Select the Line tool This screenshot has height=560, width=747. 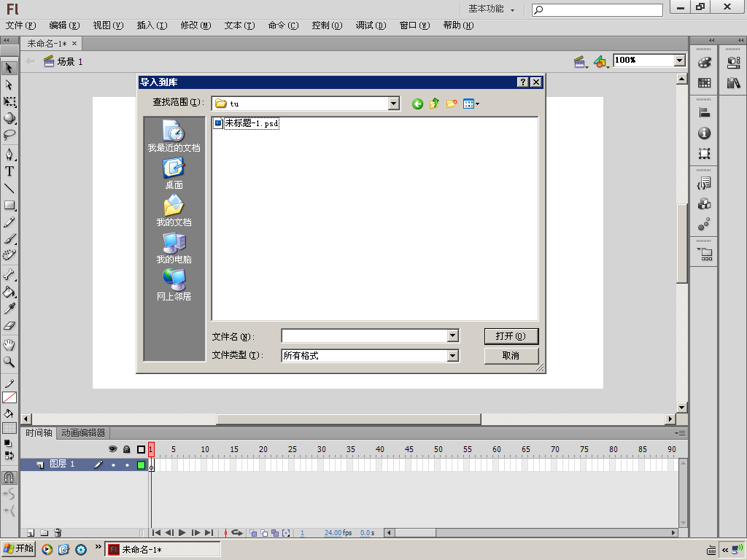(9, 188)
